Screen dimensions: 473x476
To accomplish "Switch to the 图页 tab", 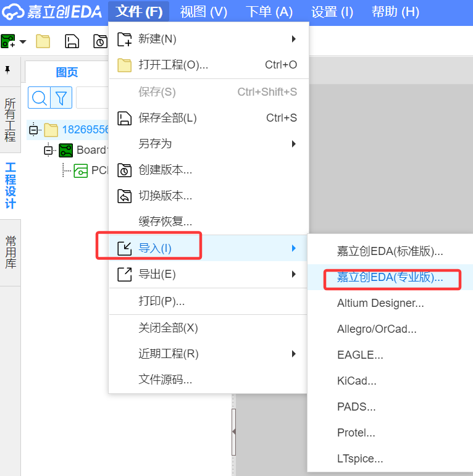I will point(67,72).
